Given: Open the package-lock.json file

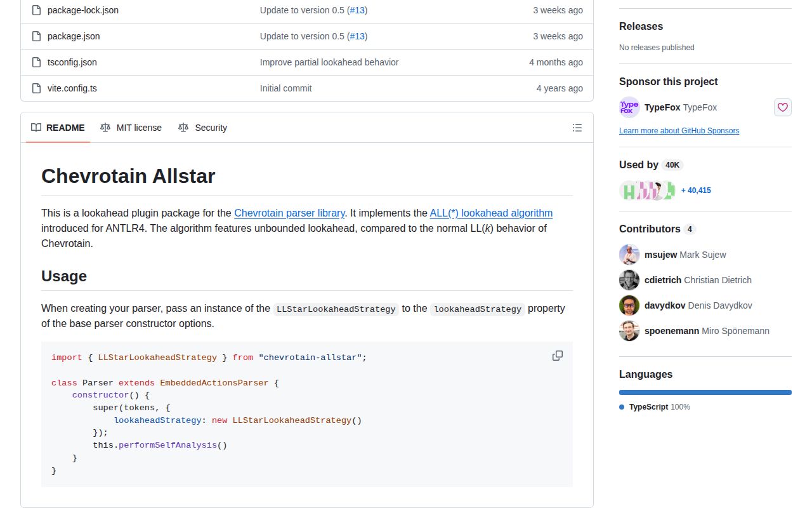Looking at the screenshot, I should [x=83, y=10].
